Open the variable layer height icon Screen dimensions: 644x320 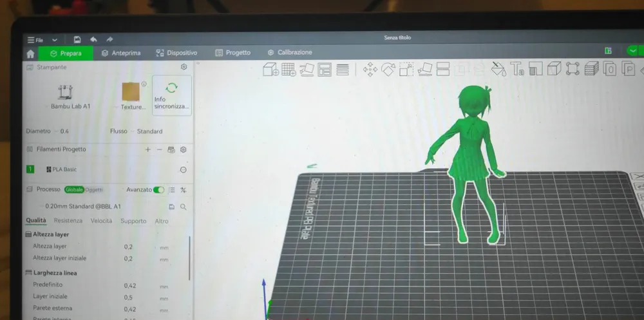(343, 70)
